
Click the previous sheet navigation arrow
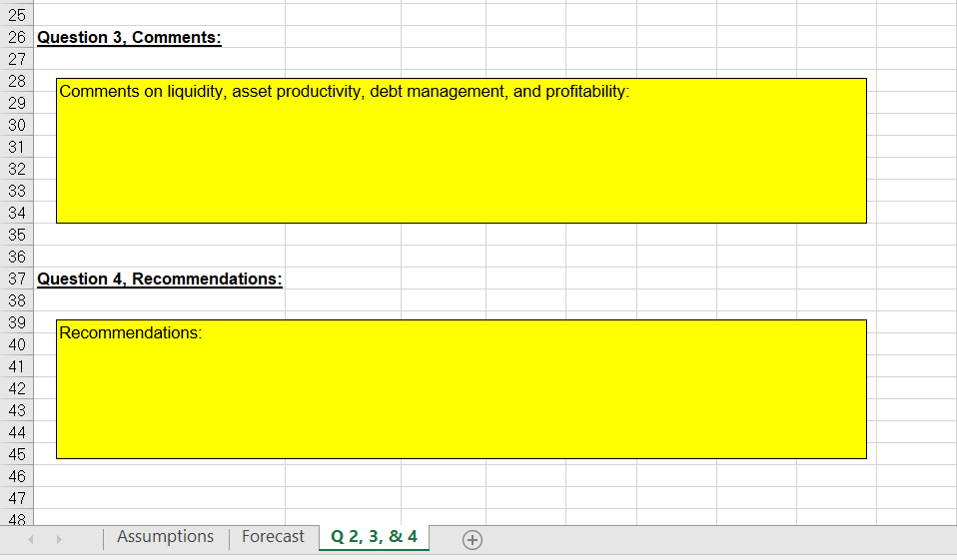click(31, 539)
